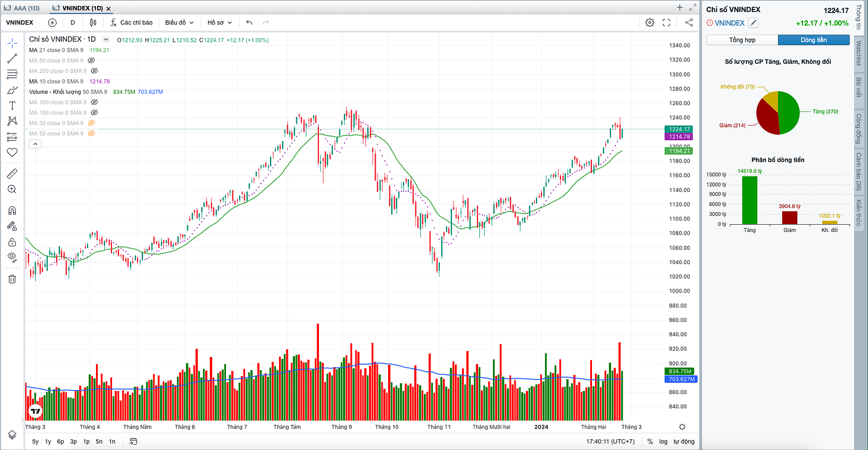Open Các chỉ báo indicators
Image resolution: width=868 pixels, height=450 pixels.
132,23
